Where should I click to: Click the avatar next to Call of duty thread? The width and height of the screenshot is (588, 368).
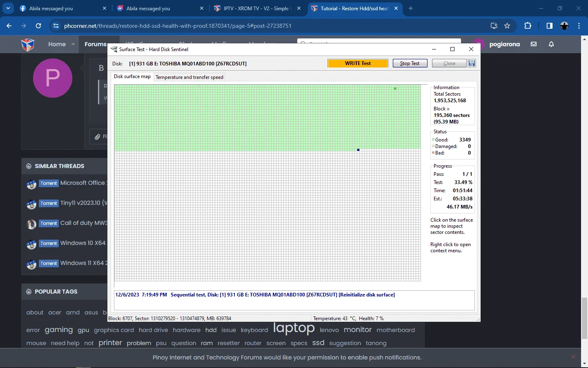tap(31, 224)
